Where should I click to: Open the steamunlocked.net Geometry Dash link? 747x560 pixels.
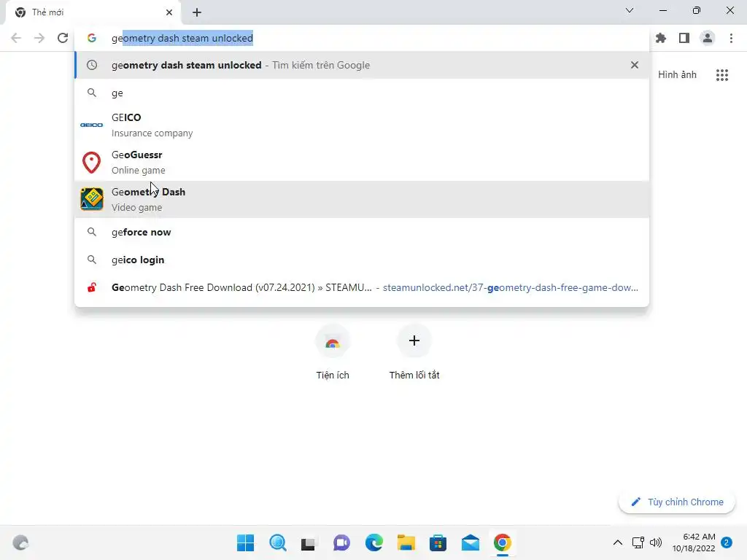point(362,287)
